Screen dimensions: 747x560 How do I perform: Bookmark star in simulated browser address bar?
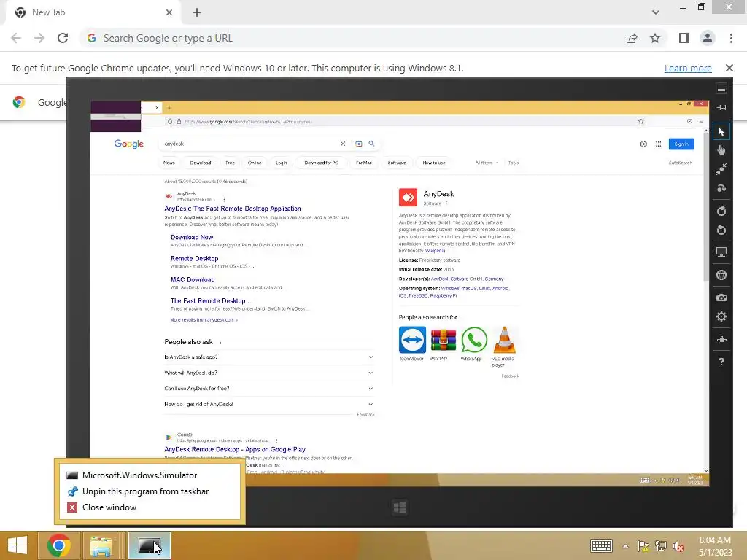[x=640, y=122]
